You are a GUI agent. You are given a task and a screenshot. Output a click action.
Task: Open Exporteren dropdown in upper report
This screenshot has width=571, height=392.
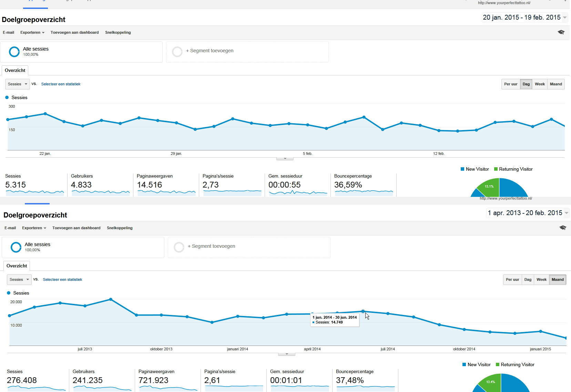tap(32, 32)
